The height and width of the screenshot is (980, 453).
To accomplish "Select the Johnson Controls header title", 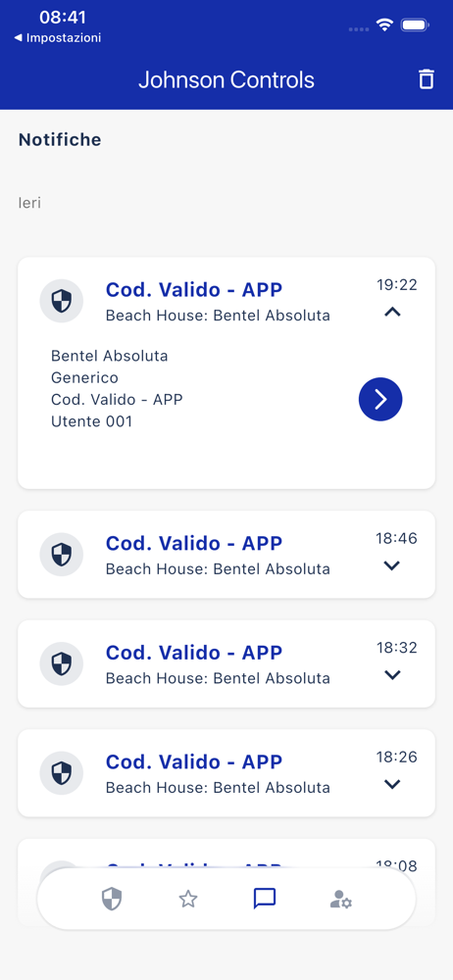I will [x=226, y=80].
